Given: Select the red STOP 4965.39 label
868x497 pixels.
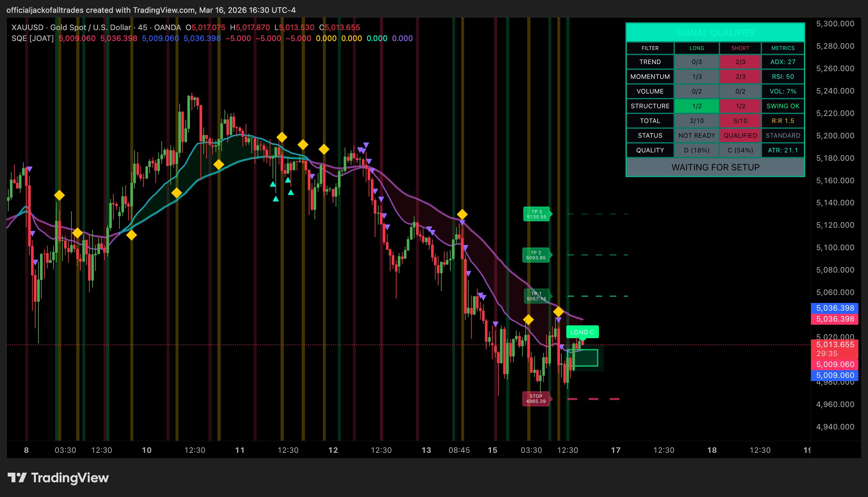Looking at the screenshot, I should pyautogui.click(x=536, y=398).
